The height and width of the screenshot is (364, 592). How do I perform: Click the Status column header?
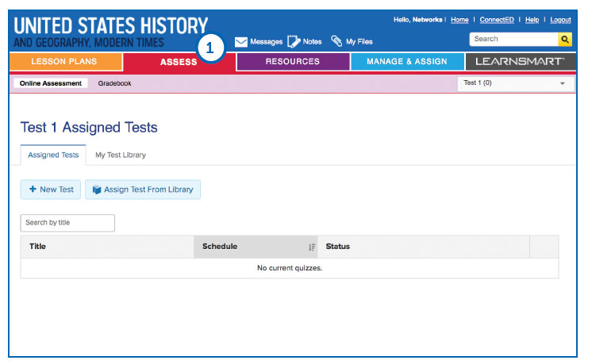click(424, 247)
